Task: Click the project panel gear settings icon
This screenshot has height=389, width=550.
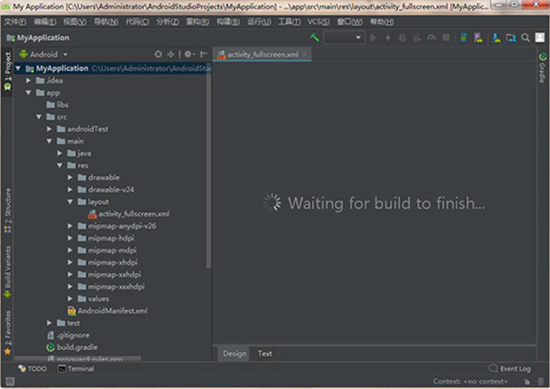Action: point(189,54)
